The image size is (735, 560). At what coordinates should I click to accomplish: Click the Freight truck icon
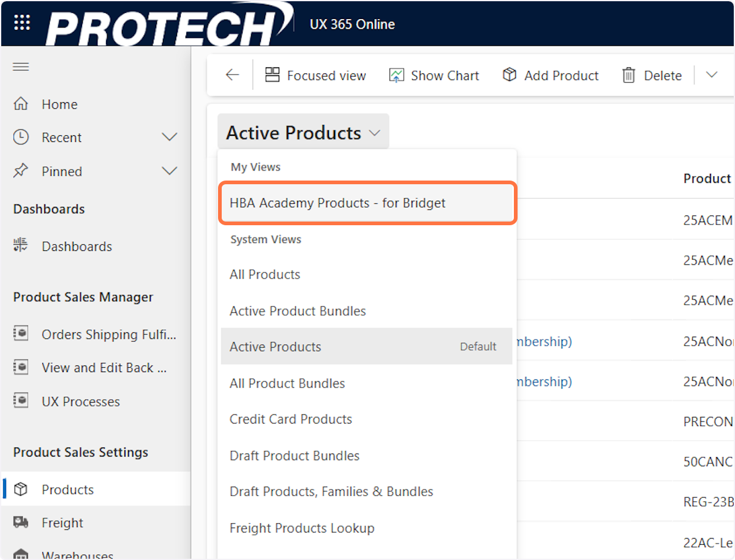click(x=21, y=523)
